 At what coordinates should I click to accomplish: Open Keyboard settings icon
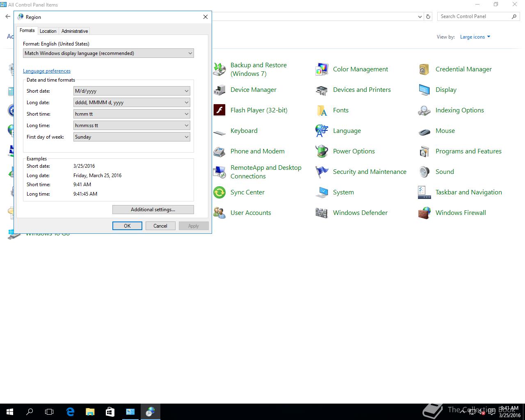click(x=219, y=132)
